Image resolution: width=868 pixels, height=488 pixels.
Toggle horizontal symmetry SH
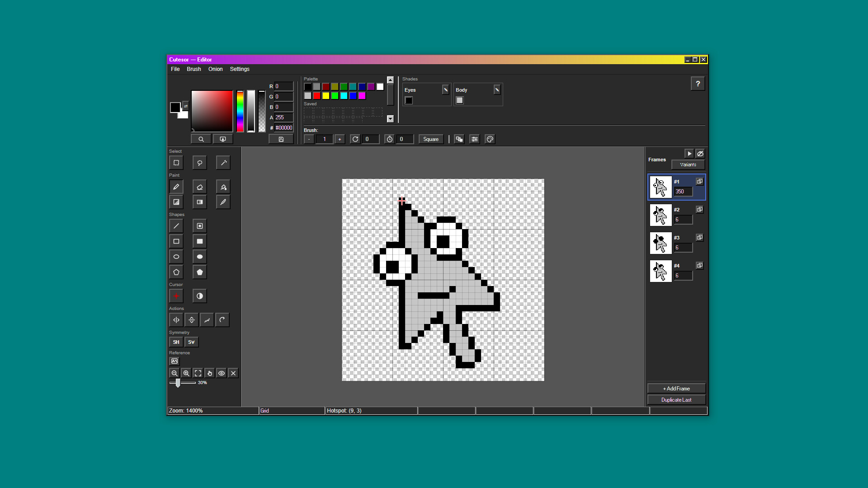pyautogui.click(x=176, y=342)
